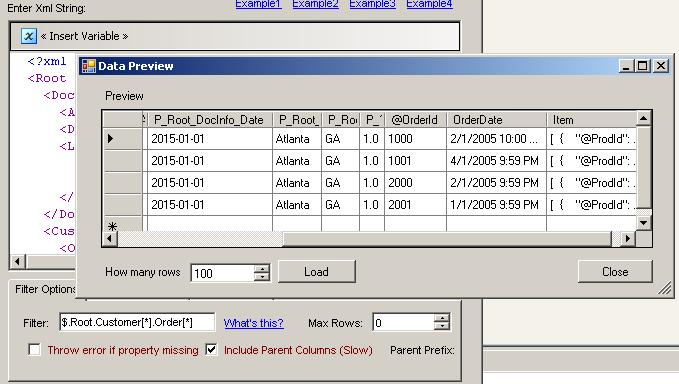Click the Item cell in row 1001
Screen dimensions: 679x384
592,161
